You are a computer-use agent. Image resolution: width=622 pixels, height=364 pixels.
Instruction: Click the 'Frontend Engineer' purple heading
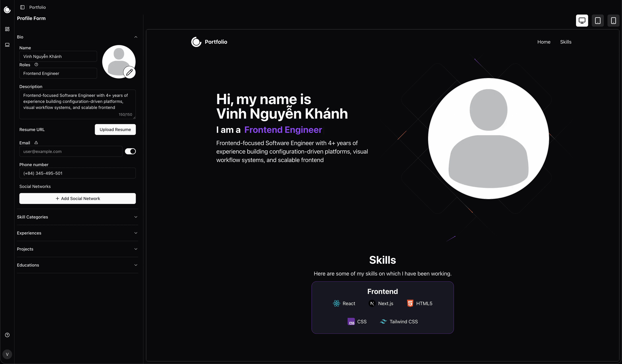[x=283, y=130]
